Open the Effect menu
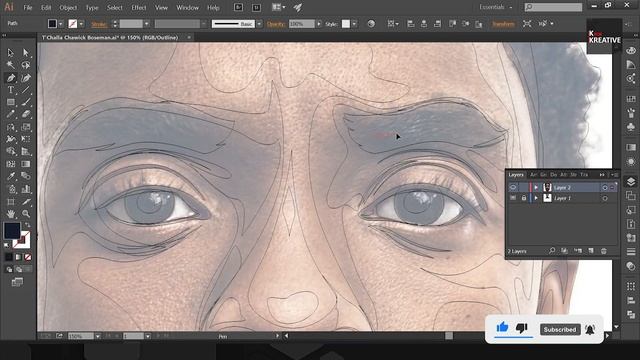The image size is (640, 360). coord(139,7)
